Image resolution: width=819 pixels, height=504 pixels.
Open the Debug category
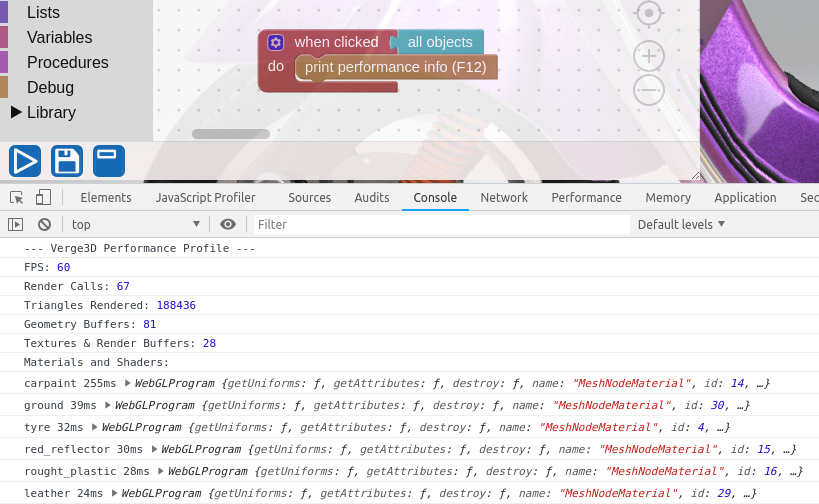pyautogui.click(x=50, y=87)
